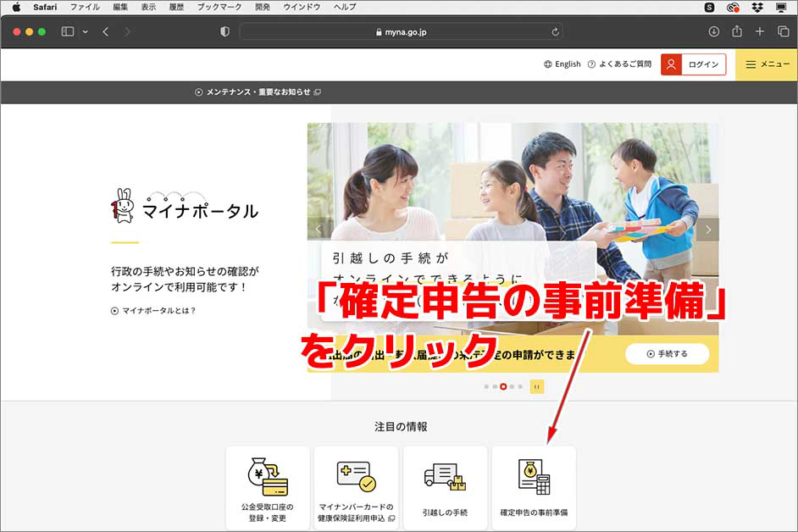Click the red person icon beside ログイン
The width and height of the screenshot is (798, 532).
pyautogui.click(x=671, y=64)
